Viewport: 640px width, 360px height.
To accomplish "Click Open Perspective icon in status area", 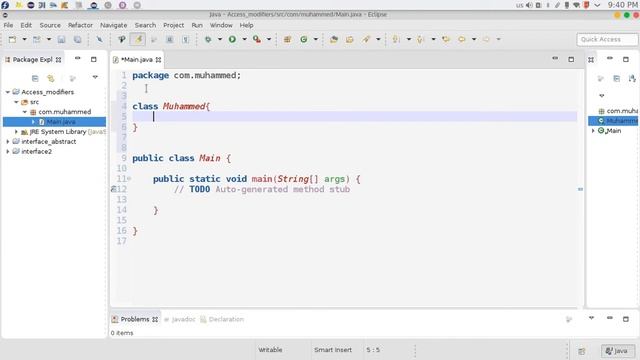I will click(x=582, y=351).
